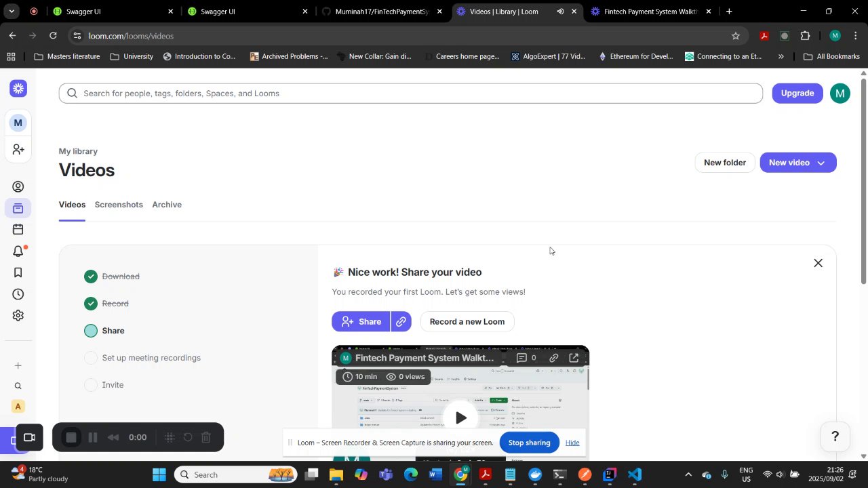The width and height of the screenshot is (868, 488).
Task: Open the notifications bell icon
Action: click(x=18, y=251)
